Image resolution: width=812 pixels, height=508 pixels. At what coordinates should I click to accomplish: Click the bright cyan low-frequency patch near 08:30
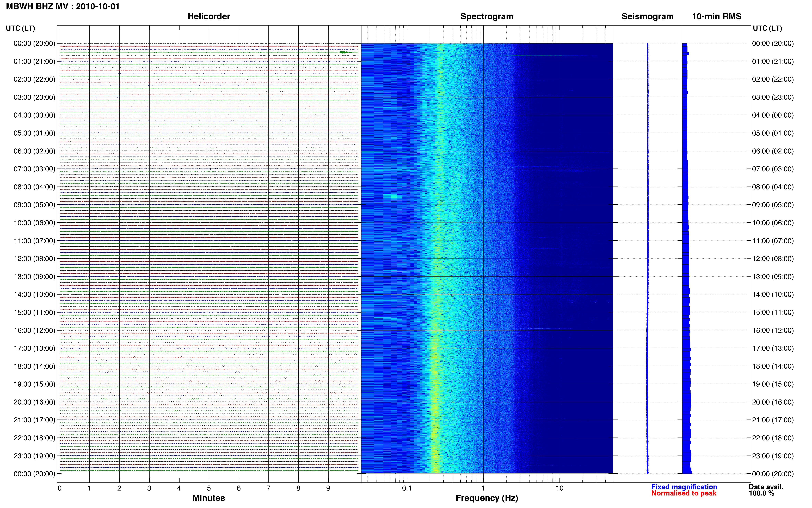click(x=392, y=196)
